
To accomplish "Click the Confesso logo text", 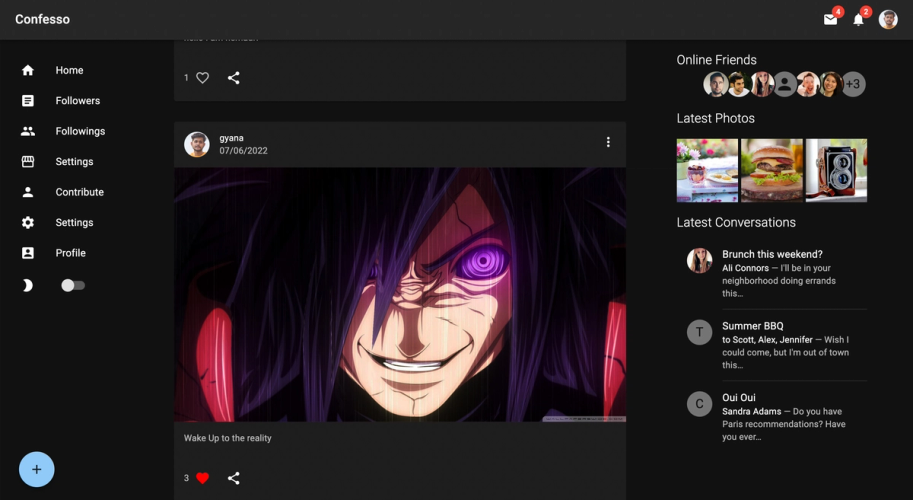I will [x=43, y=19].
